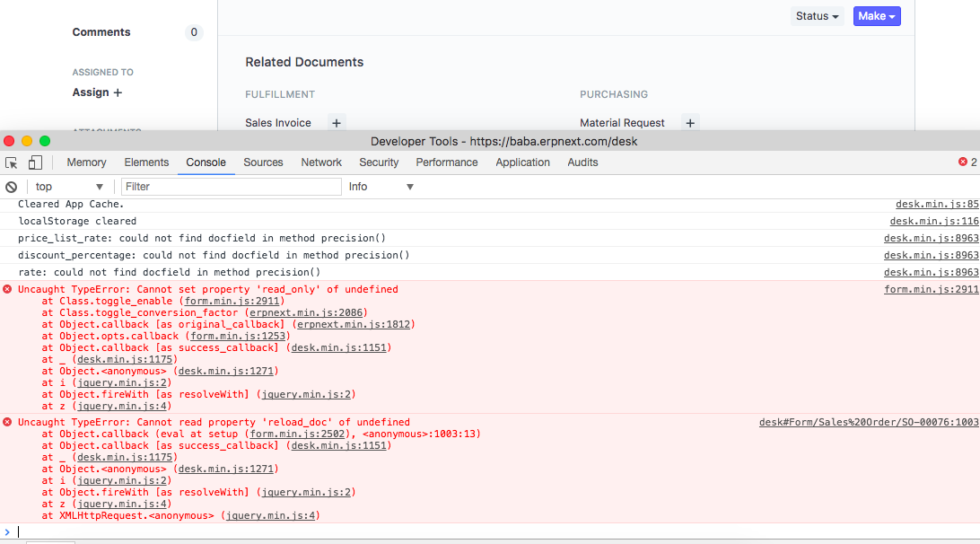Open the form.min.js:2911 source link
This screenshot has height=544, width=980.
click(x=933, y=288)
